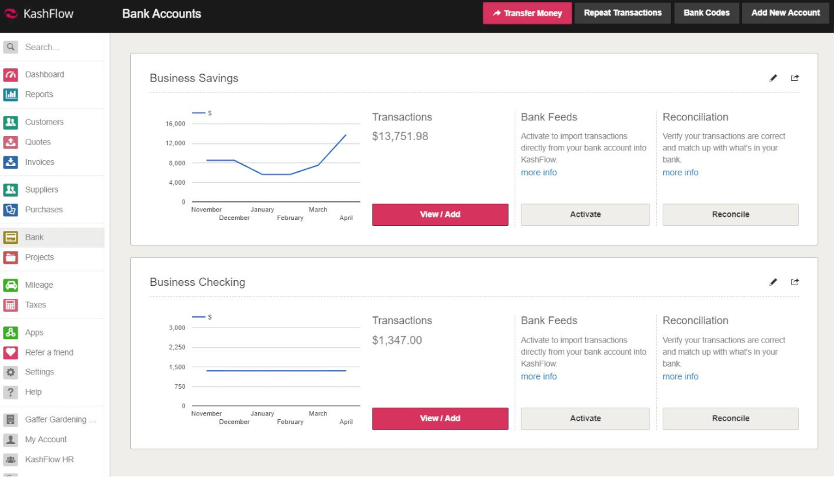Open the Quotes section
Screen dimensions: 834x504
(38, 142)
